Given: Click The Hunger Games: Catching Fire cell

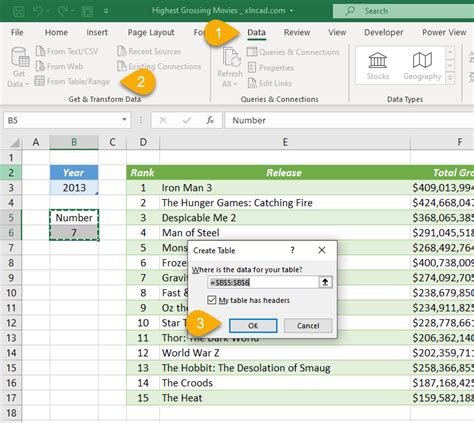Looking at the screenshot, I should tap(285, 203).
